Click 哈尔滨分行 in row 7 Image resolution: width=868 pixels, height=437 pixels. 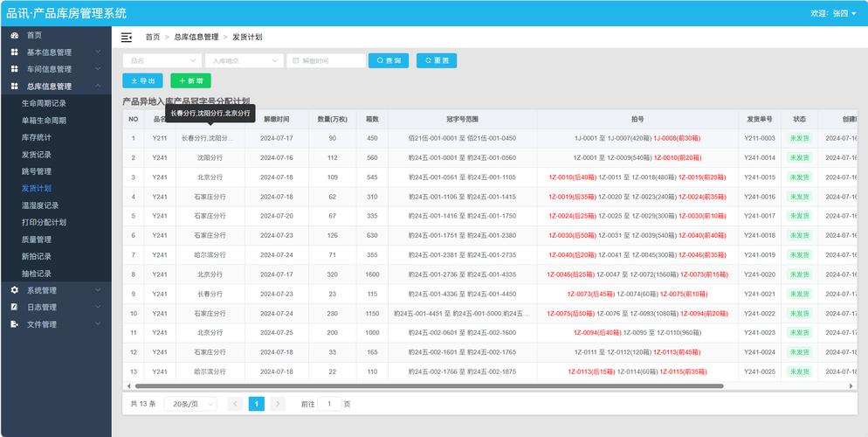pos(210,255)
